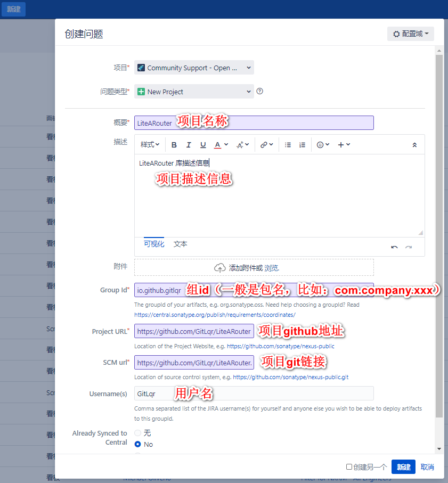Viewport: 448px width, 483px height.
Task: Click into the description text area
Action: (280, 195)
